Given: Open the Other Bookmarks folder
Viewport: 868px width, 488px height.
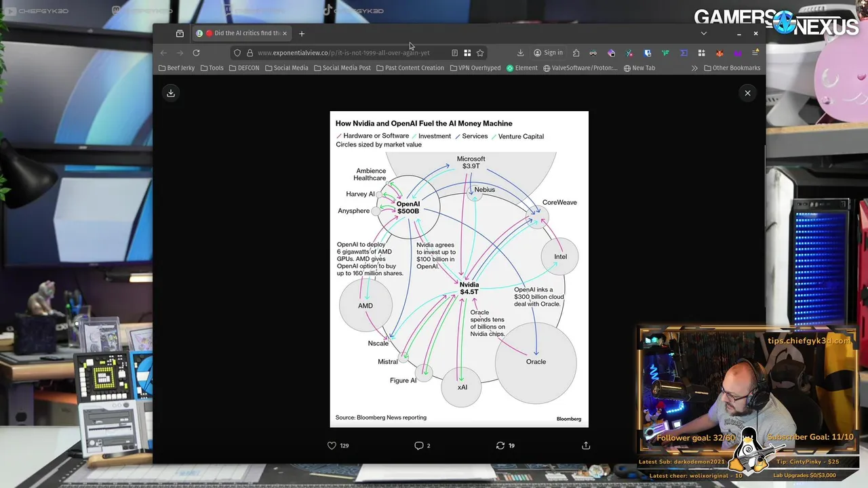Looking at the screenshot, I should (x=732, y=68).
